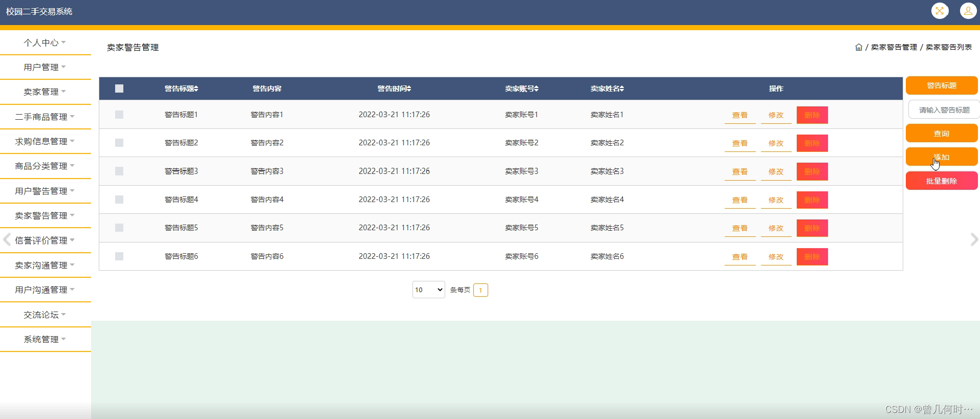
Task: Click 删除 for 警告标题6 row
Action: pyautogui.click(x=812, y=257)
